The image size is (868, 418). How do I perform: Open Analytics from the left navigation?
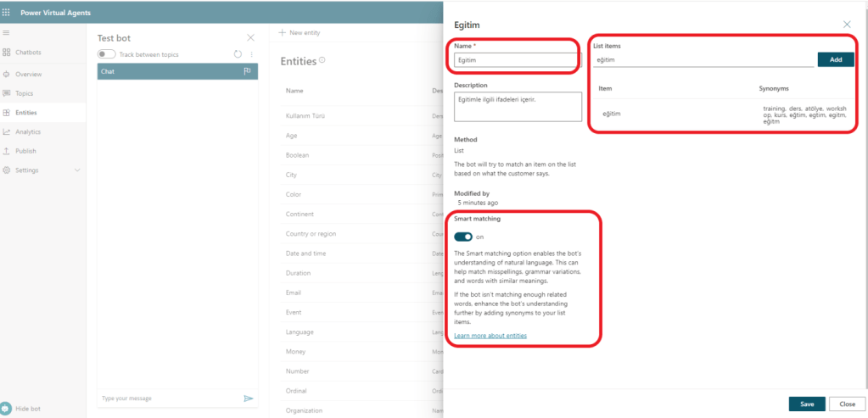[27, 131]
